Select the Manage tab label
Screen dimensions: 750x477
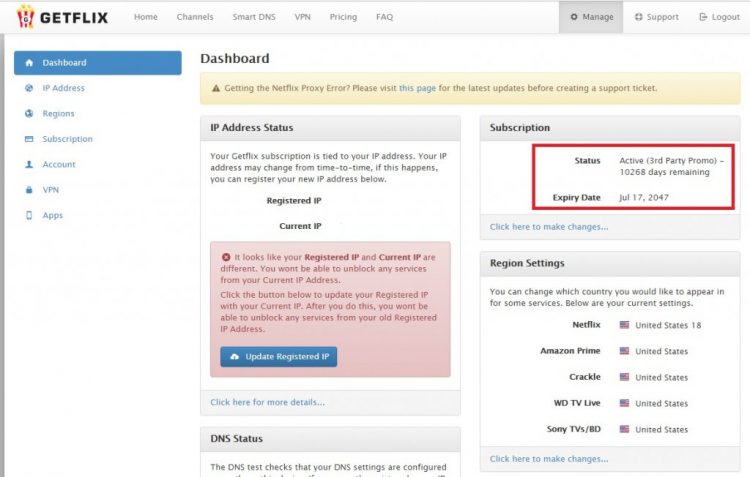[598, 17]
